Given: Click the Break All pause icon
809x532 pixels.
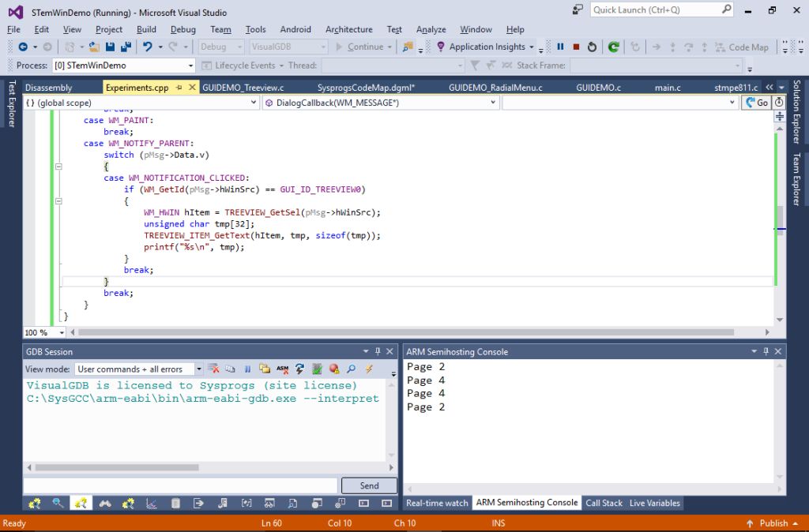Looking at the screenshot, I should [x=561, y=48].
